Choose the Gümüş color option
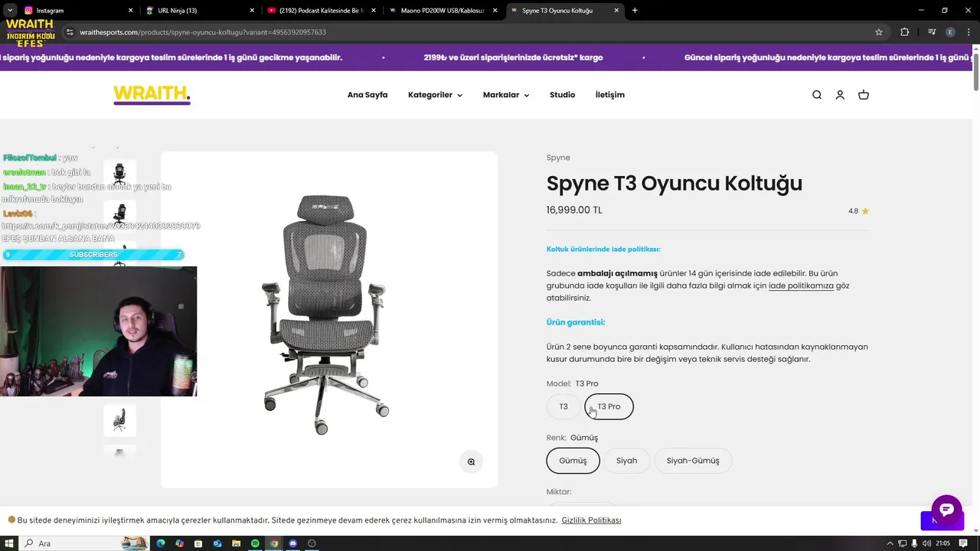Viewport: 980px width, 551px height. tap(573, 461)
